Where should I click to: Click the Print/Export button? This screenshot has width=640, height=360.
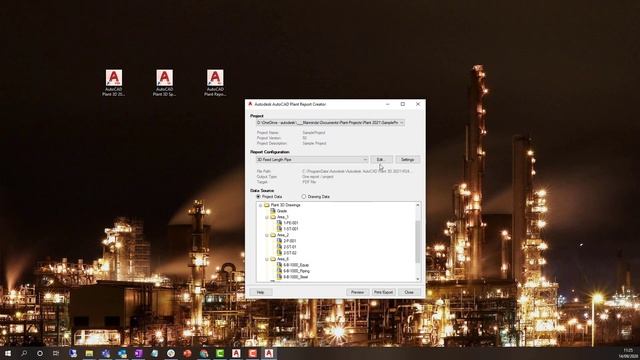click(x=383, y=292)
